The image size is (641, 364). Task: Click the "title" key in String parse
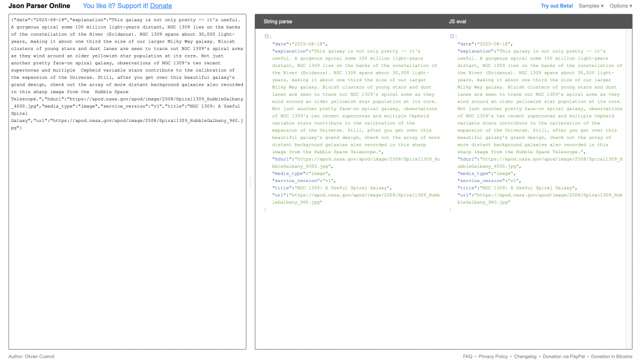(282, 188)
